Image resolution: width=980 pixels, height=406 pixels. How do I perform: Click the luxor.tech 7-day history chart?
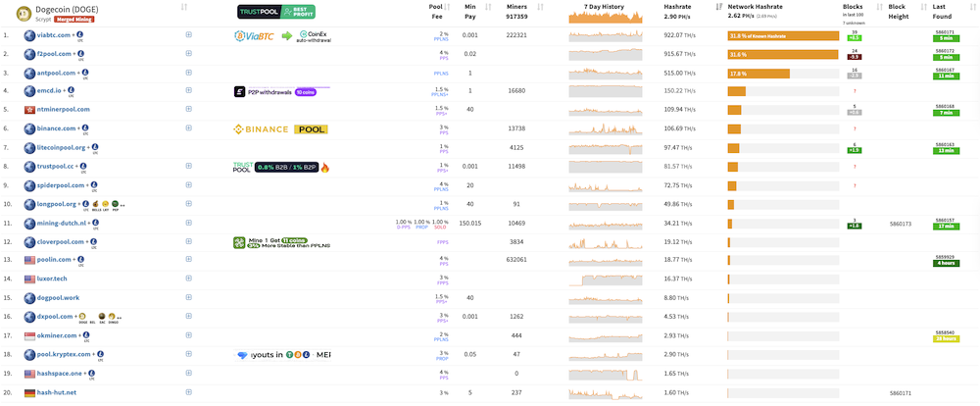605,279
